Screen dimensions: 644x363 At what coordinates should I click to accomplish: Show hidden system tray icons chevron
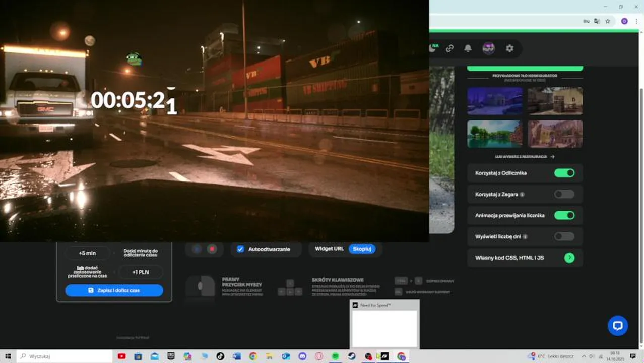(x=584, y=356)
